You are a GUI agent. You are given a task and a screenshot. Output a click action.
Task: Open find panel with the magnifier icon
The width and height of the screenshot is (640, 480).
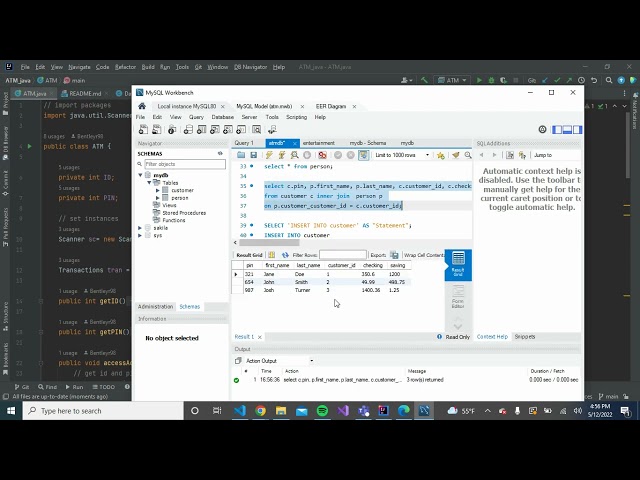pos(468,155)
